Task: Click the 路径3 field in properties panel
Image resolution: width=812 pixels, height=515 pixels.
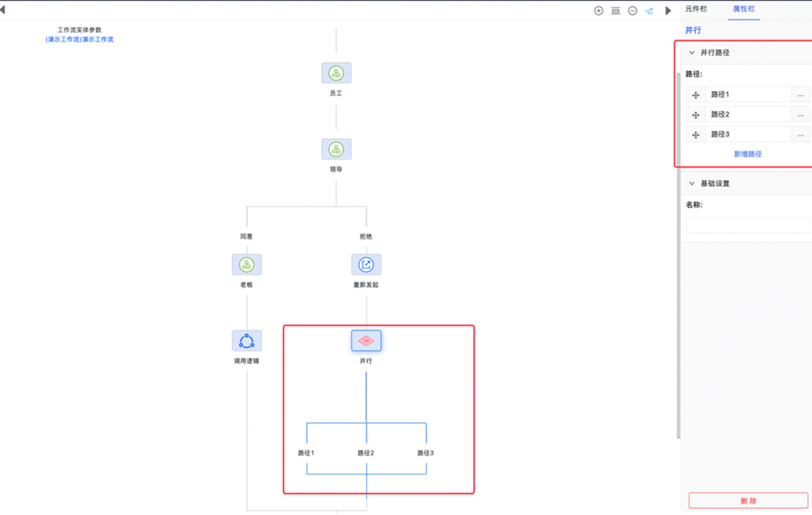Action: pyautogui.click(x=748, y=135)
